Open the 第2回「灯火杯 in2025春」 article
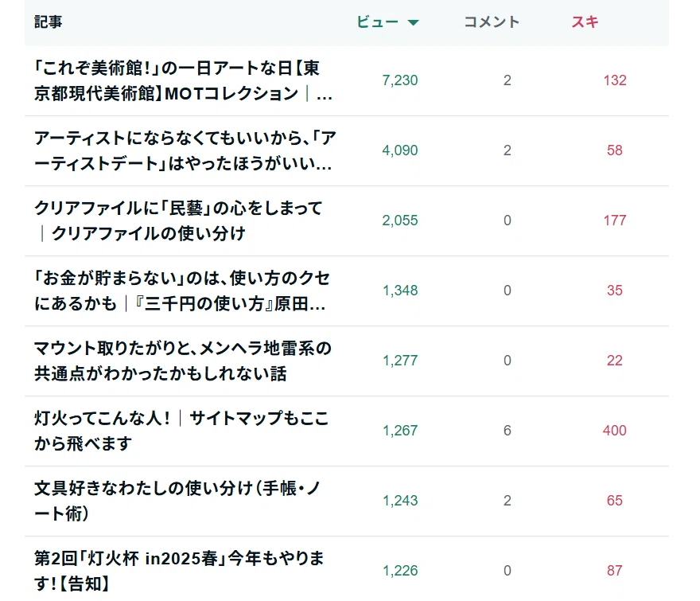This screenshot has height=601, width=700. 179,571
